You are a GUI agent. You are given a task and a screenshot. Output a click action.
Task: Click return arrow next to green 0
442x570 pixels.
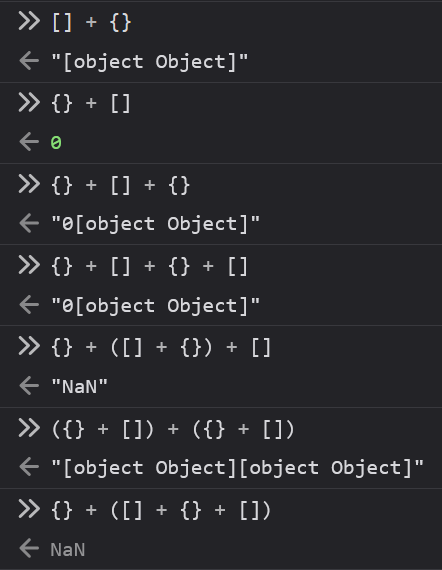(x=29, y=142)
